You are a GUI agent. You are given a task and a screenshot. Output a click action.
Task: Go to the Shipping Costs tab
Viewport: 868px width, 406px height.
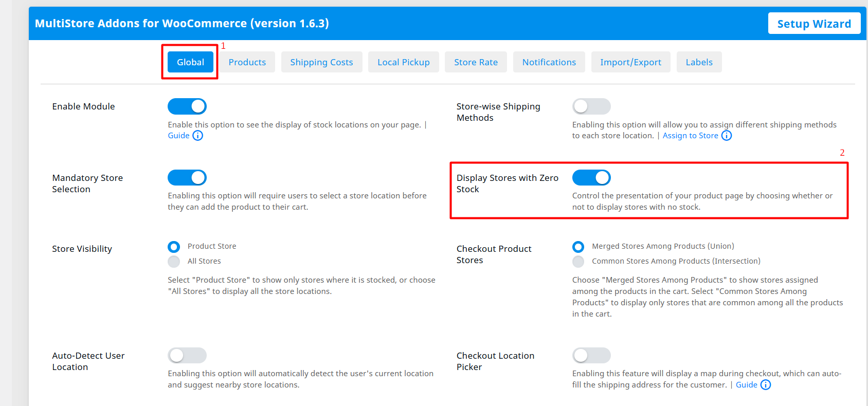pyautogui.click(x=321, y=62)
